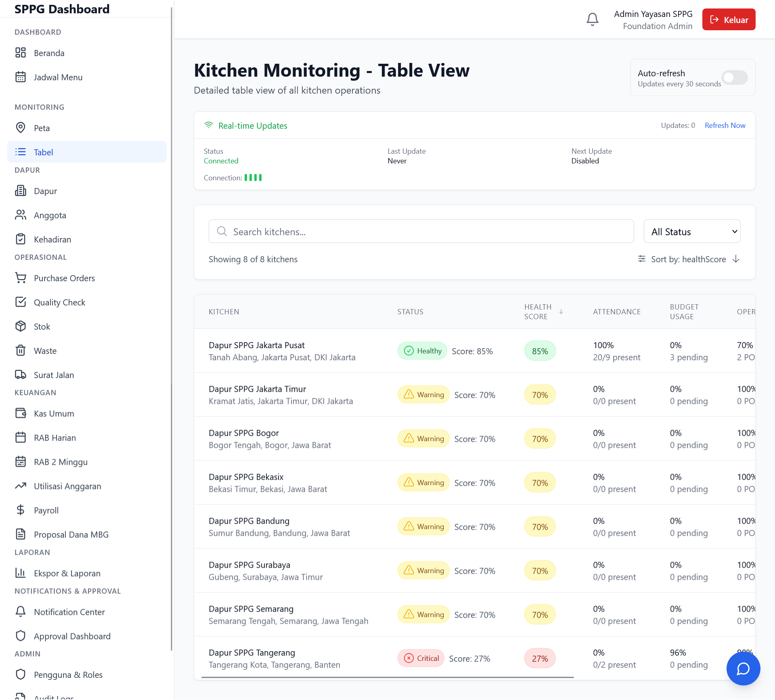
Task: Click the Refresh Now link
Action: click(x=725, y=125)
